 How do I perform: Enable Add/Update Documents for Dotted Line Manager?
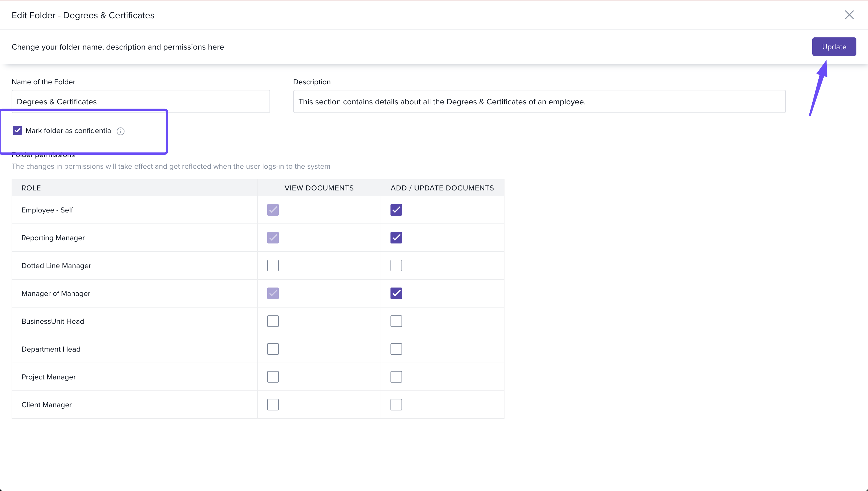coord(396,265)
